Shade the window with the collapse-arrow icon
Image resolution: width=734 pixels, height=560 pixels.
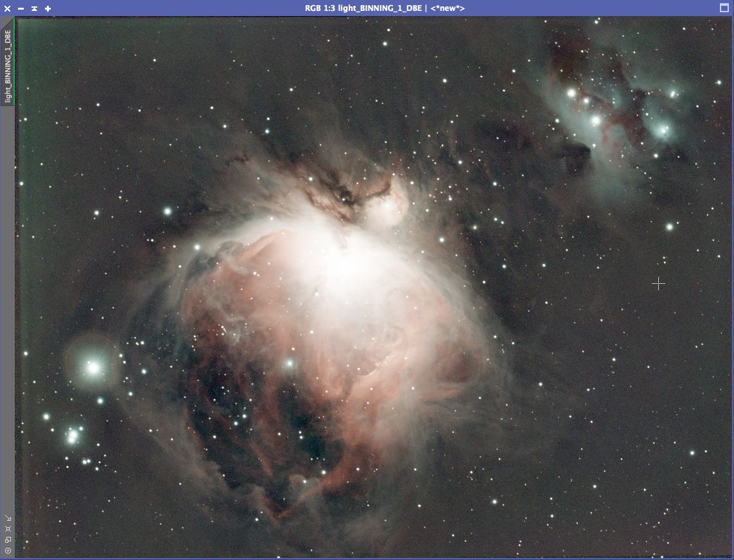point(34,8)
